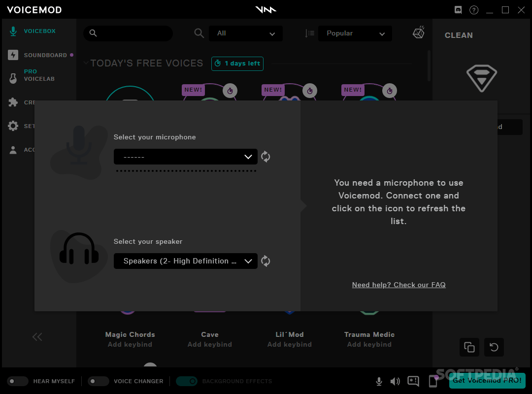Click the voice search input field
Viewport: 532px width, 394px height.
(x=128, y=33)
